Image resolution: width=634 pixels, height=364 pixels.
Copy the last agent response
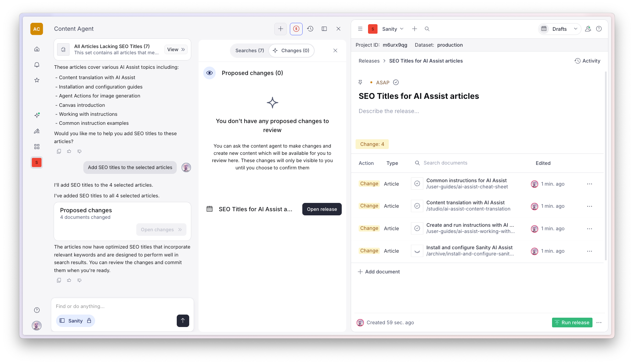coord(59,280)
